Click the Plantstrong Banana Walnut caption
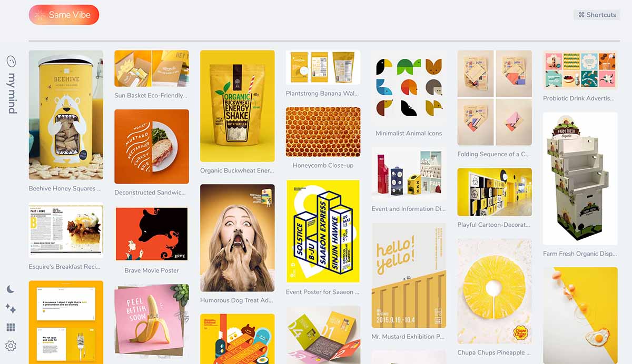 (x=322, y=93)
